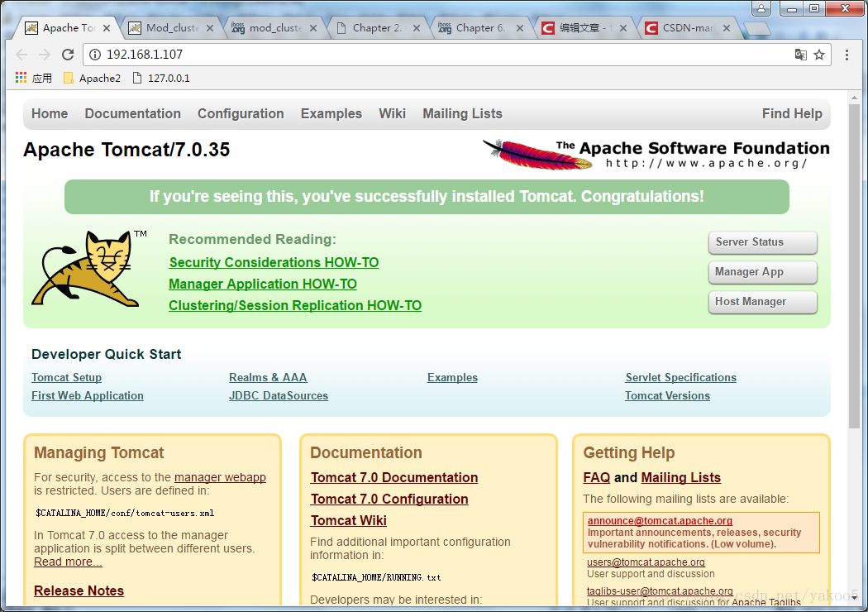The height and width of the screenshot is (612, 868).
Task: Click the browser back arrow
Action: point(21,55)
